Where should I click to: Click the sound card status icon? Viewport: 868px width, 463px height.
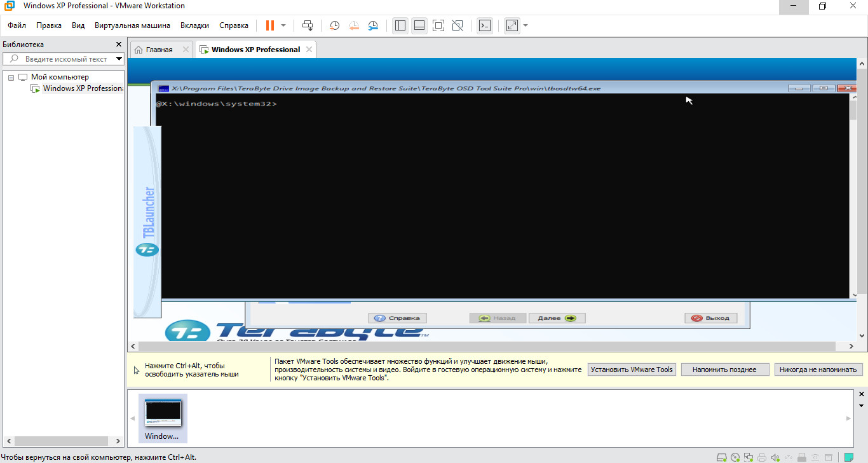click(x=775, y=457)
